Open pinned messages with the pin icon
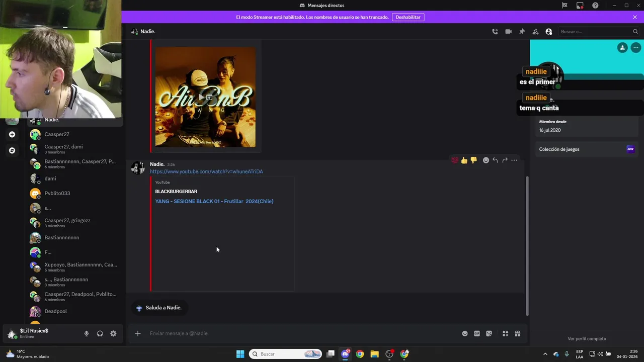 coord(522,31)
